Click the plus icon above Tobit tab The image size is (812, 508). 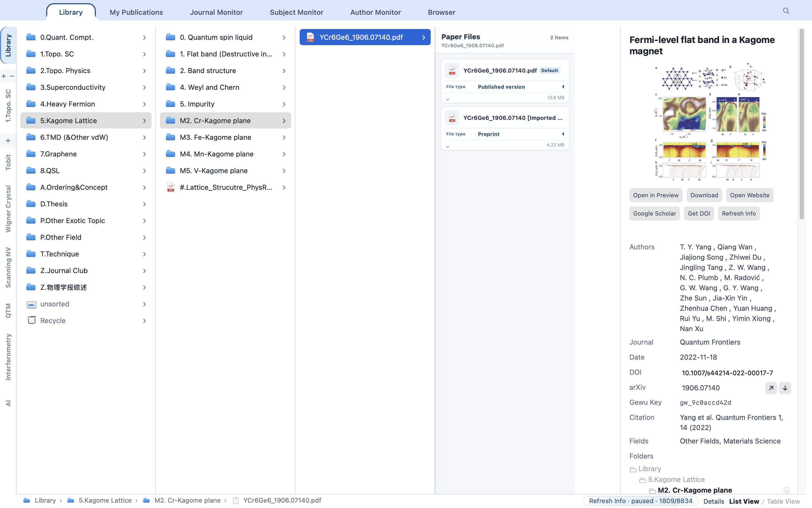coord(8,141)
